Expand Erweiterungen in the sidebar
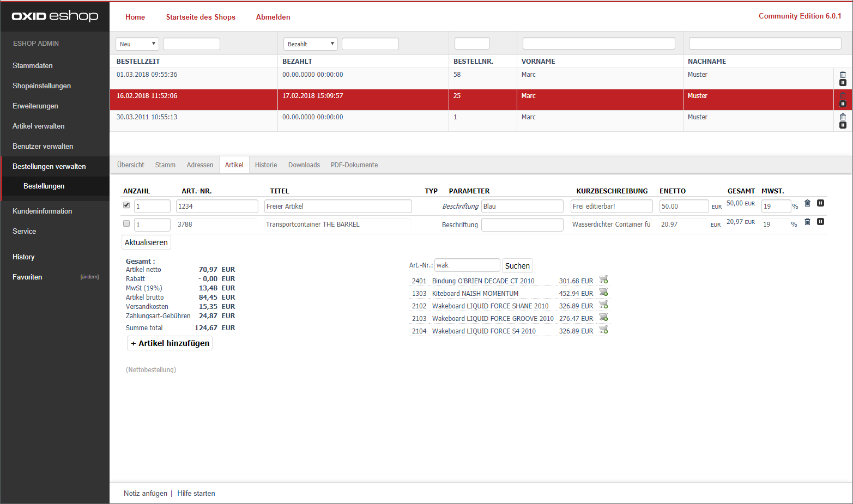Screen dimensions: 853x504 pos(35,106)
